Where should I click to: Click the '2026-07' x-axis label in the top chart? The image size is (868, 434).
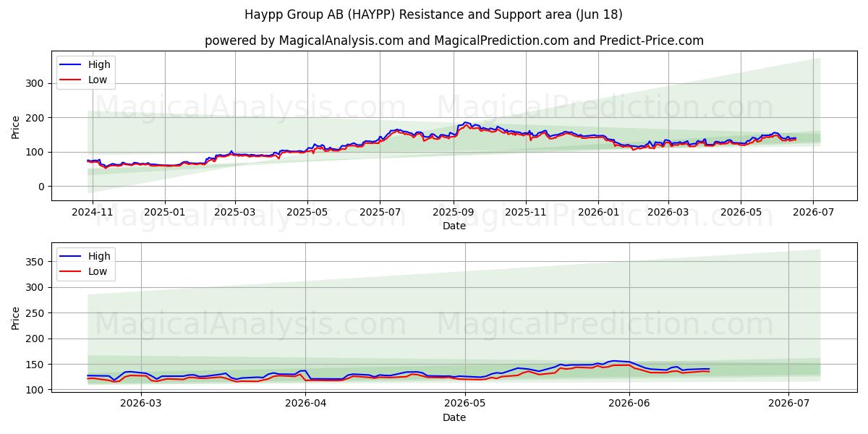coord(812,213)
